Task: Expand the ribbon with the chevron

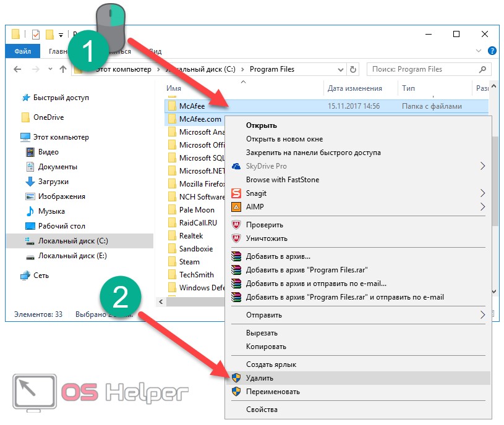Action: (478, 51)
